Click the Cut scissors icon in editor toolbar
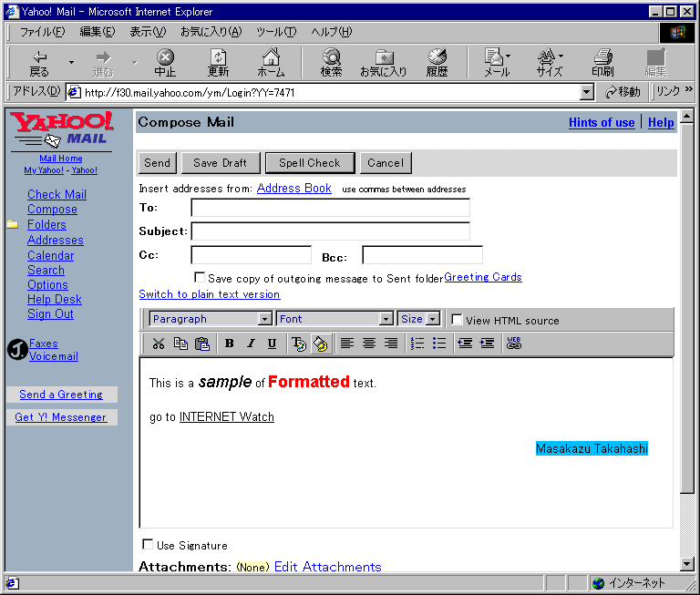Viewport: 700px width, 595px height. pyautogui.click(x=159, y=344)
